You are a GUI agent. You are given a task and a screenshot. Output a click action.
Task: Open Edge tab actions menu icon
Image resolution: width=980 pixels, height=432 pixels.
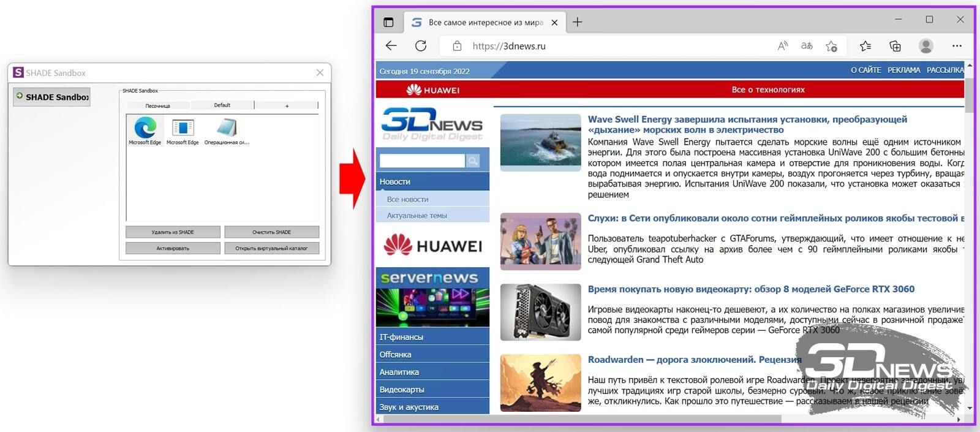(388, 22)
